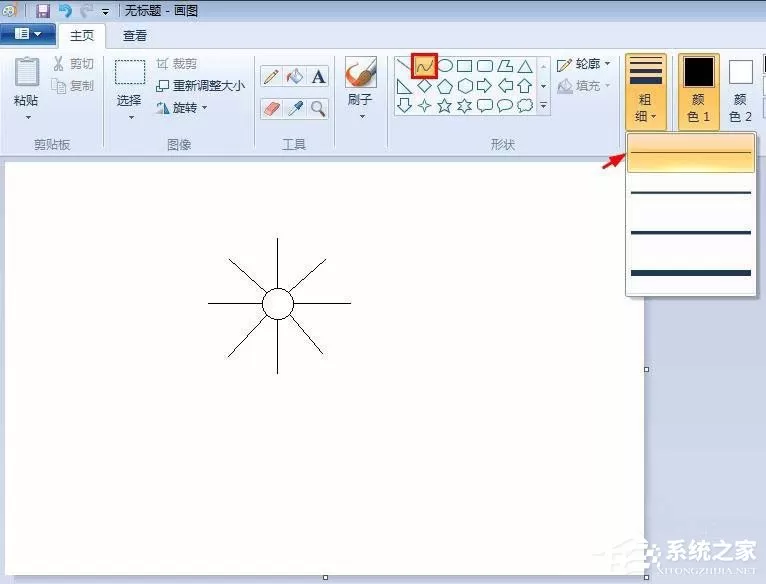Viewport: 766px width, 584px height.
Task: Select the Fill with color bucket tool
Action: (295, 77)
